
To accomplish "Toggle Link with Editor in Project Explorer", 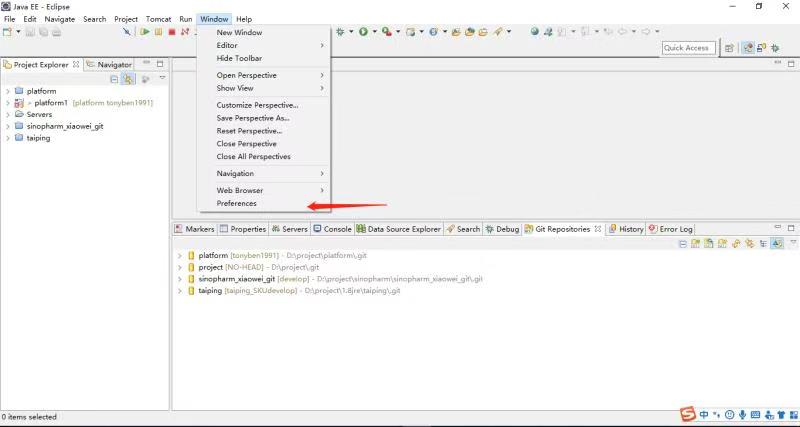I will [x=128, y=79].
